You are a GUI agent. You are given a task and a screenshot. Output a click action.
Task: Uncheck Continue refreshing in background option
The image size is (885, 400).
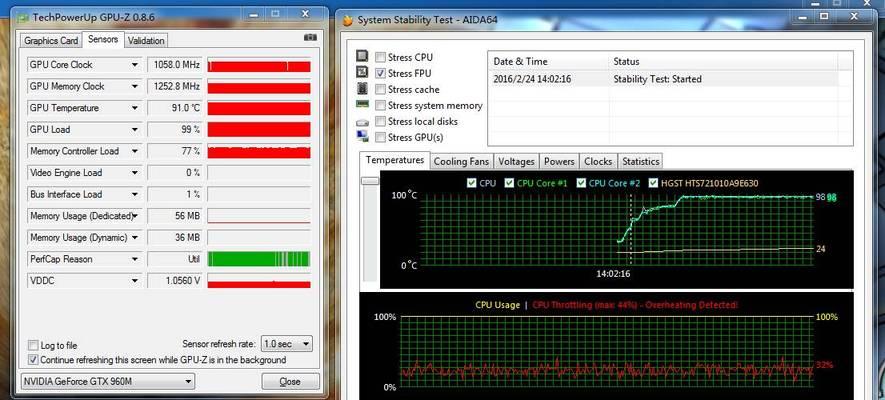click(x=33, y=359)
